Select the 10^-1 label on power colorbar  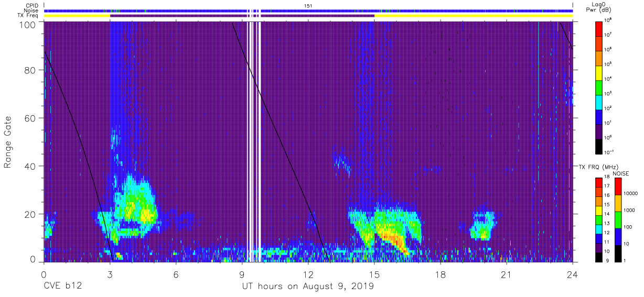(608, 152)
